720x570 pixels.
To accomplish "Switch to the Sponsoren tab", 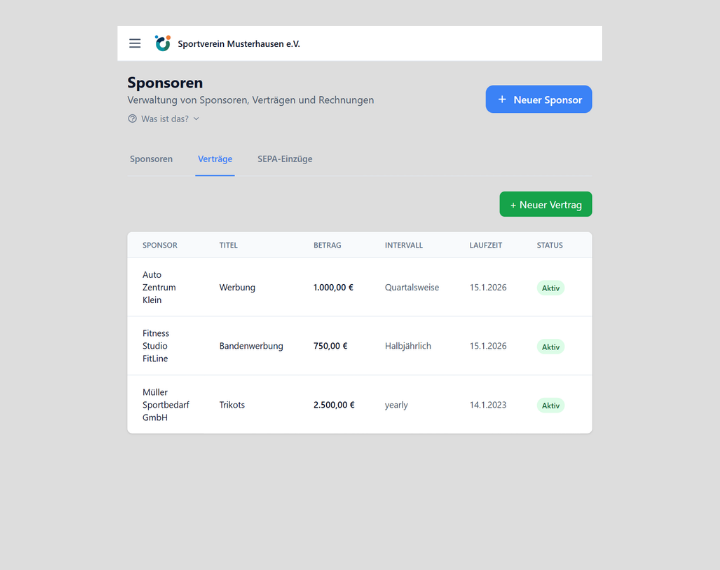I will (151, 159).
